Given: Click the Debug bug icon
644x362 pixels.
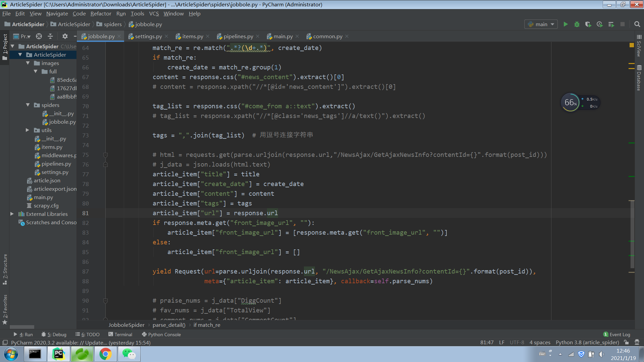Looking at the screenshot, I should 577,24.
